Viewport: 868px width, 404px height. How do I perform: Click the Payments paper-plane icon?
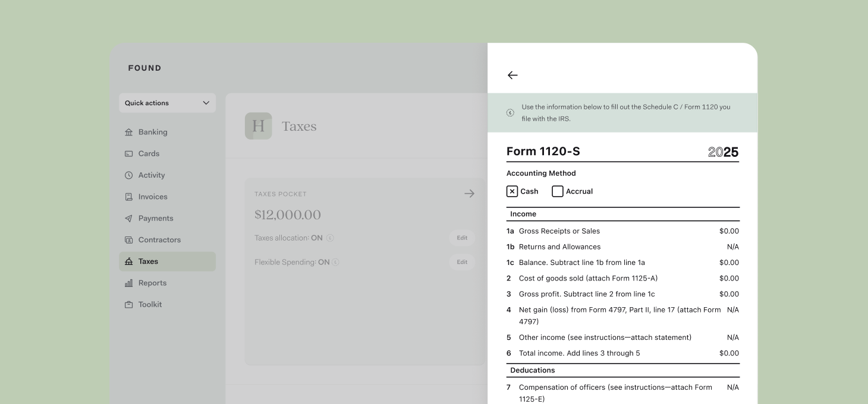(128, 218)
